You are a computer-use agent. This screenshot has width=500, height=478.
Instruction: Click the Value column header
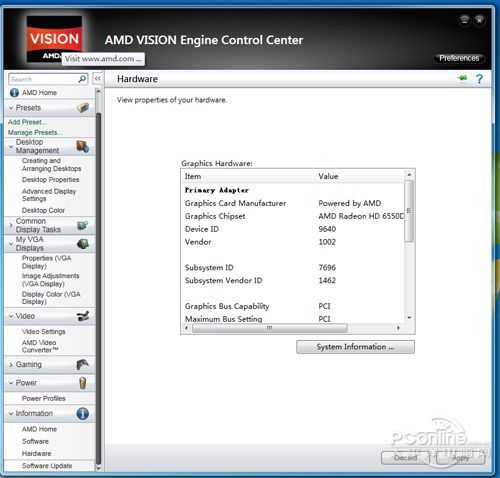point(359,176)
